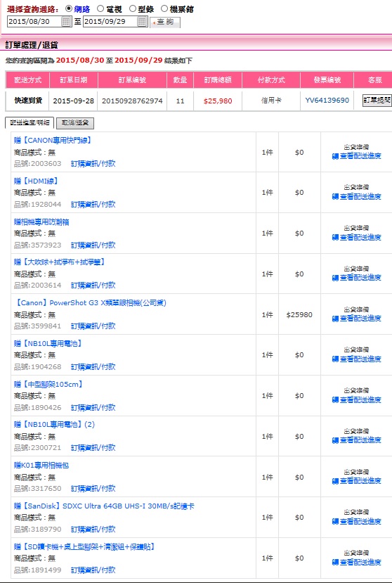
Task: Open 訂購資訊/付款 for item 3189790
Action: [93, 529]
